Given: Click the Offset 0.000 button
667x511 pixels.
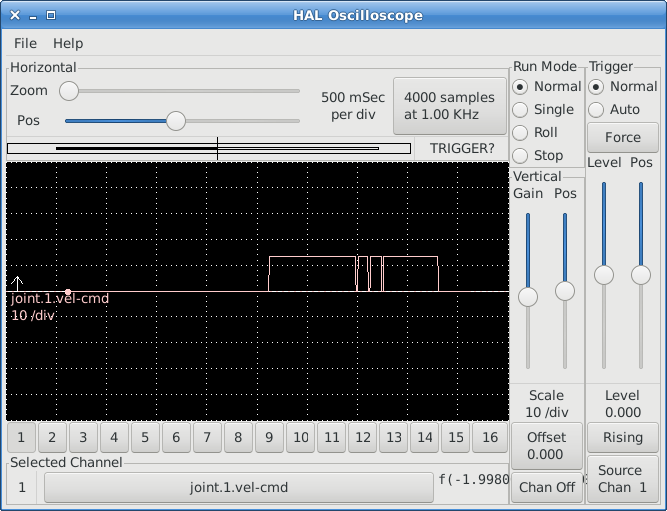Looking at the screenshot, I should [x=547, y=446].
